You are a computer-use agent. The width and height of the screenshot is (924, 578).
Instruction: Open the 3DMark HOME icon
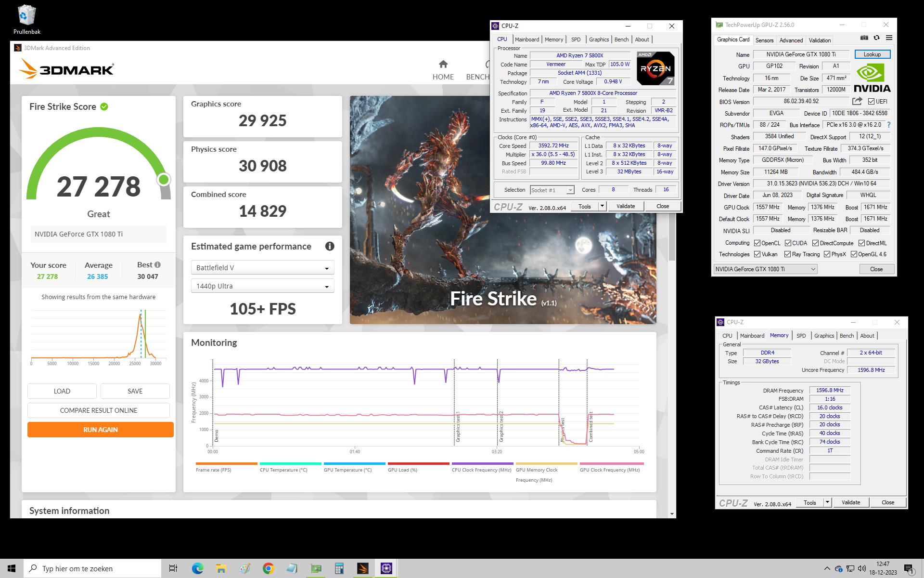pos(443,64)
